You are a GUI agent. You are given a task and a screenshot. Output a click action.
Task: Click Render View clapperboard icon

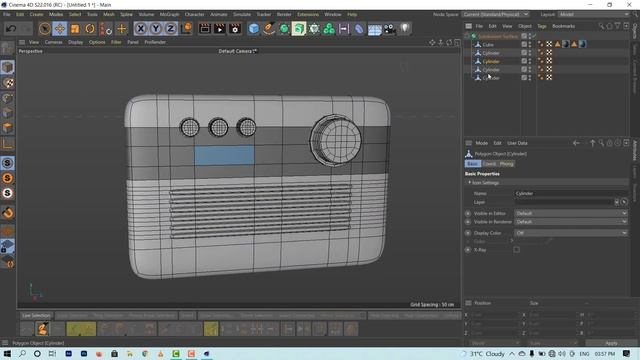[204, 29]
